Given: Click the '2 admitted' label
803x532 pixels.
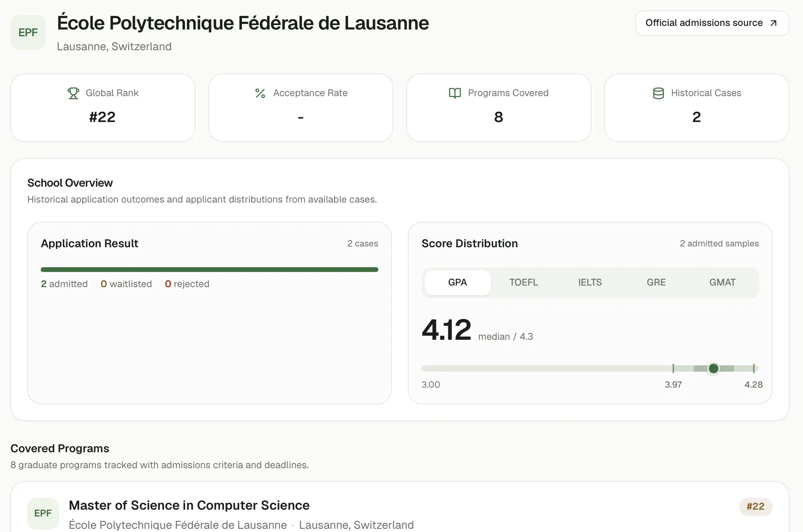Looking at the screenshot, I should pyautogui.click(x=64, y=284).
